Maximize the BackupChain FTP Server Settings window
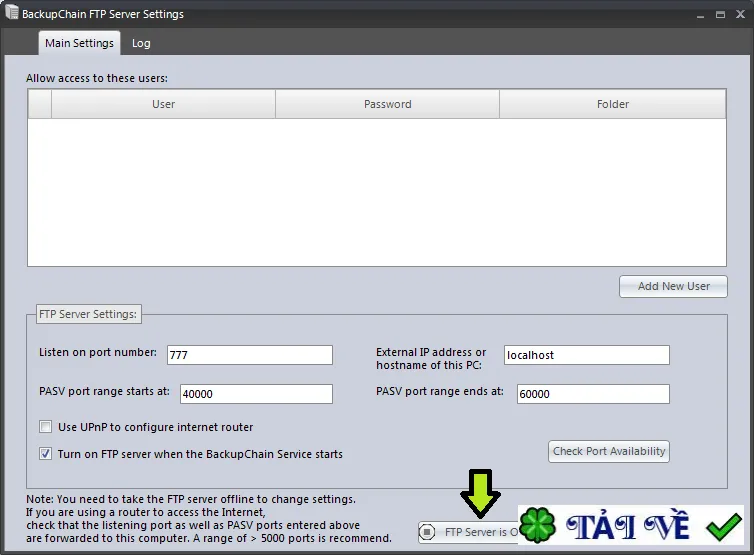 (x=720, y=14)
